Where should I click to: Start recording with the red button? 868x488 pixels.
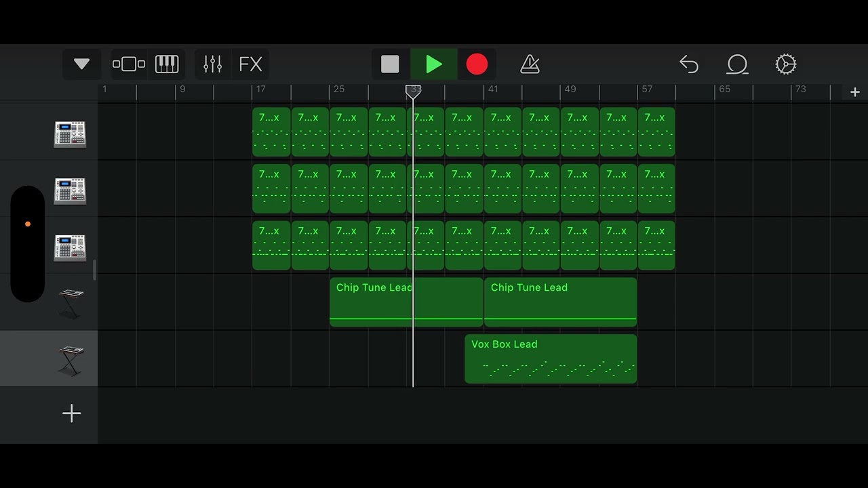477,64
